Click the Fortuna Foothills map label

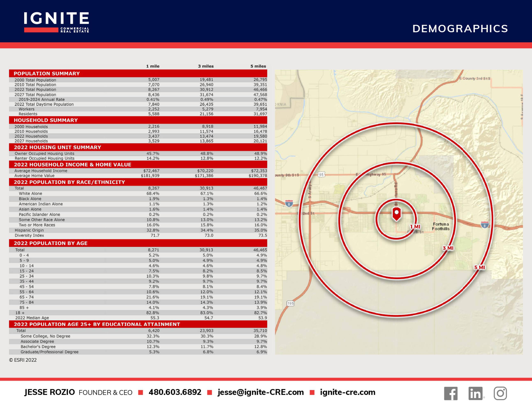pyautogui.click(x=441, y=226)
